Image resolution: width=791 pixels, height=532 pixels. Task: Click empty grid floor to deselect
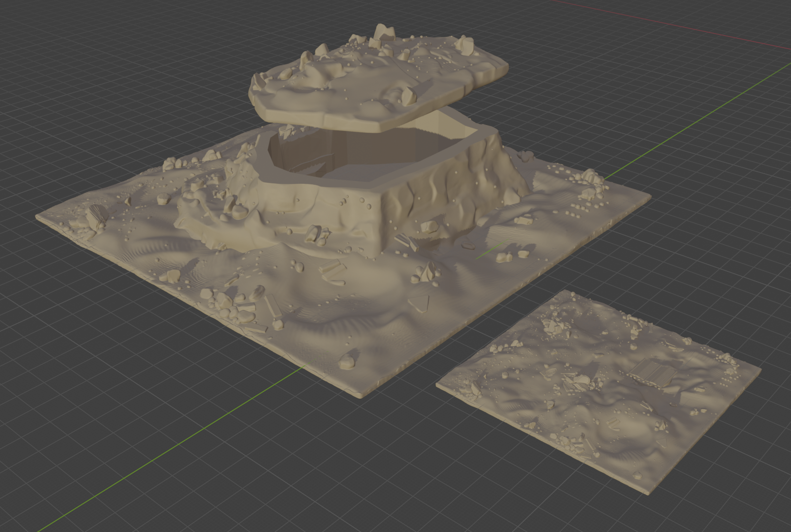point(122,97)
